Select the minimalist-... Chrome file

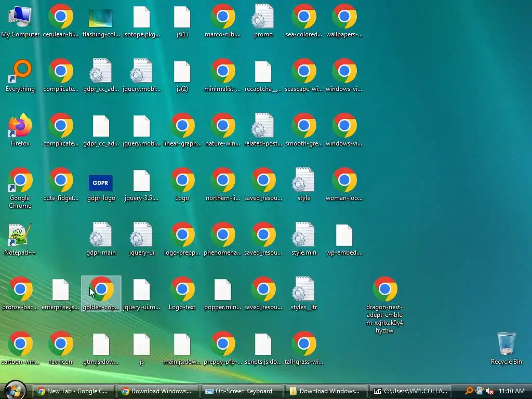[x=222, y=75]
